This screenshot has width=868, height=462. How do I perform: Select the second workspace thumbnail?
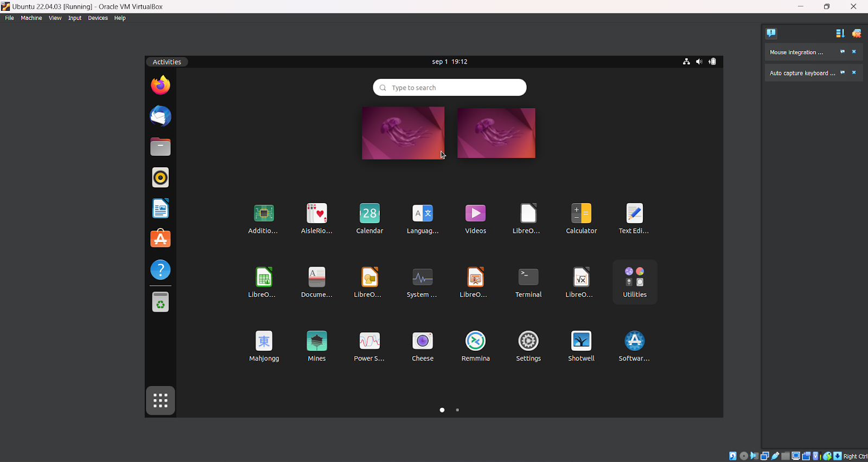496,133
